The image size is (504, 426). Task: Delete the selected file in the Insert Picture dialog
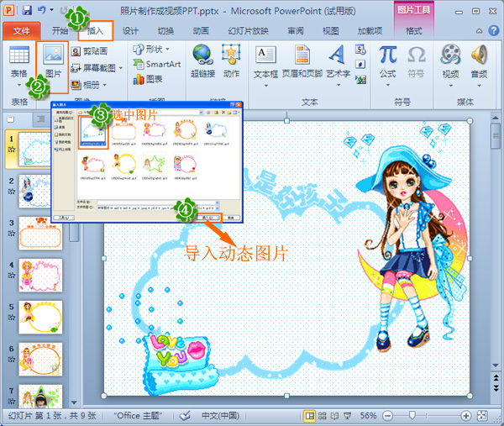click(223, 113)
